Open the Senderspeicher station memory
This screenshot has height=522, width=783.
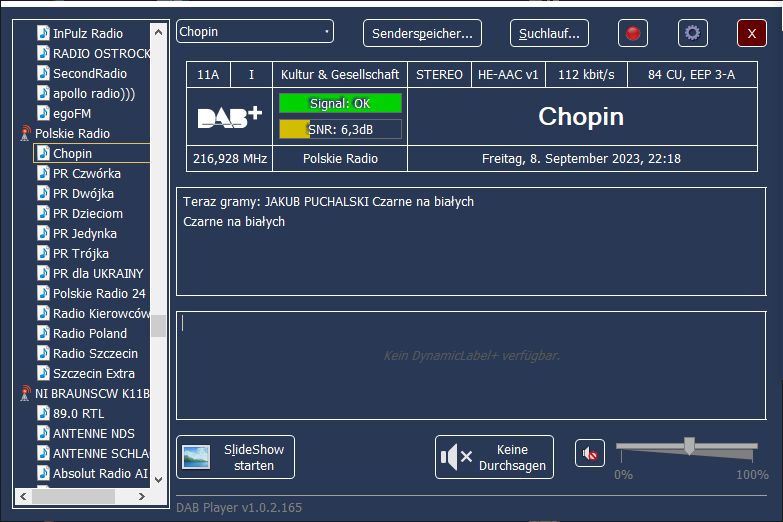click(422, 33)
